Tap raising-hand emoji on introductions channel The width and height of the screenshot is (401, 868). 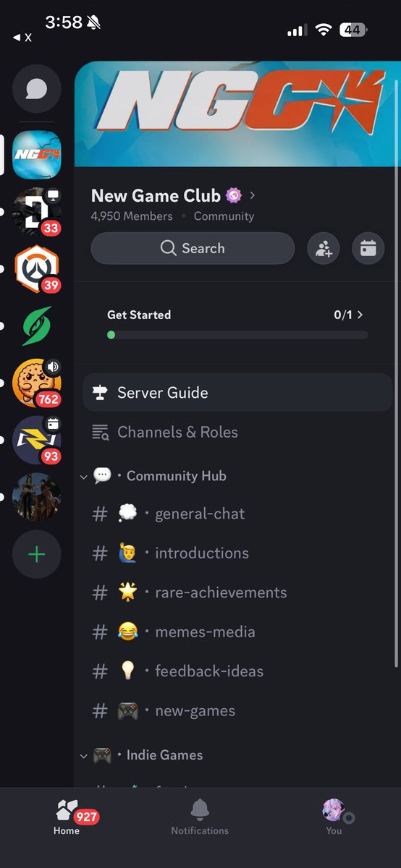pos(127,553)
